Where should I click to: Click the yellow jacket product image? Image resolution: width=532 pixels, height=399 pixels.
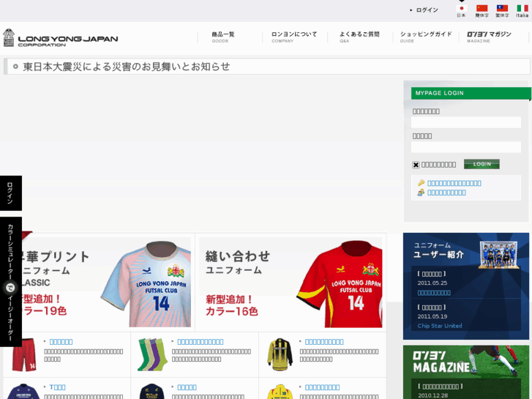point(280,392)
